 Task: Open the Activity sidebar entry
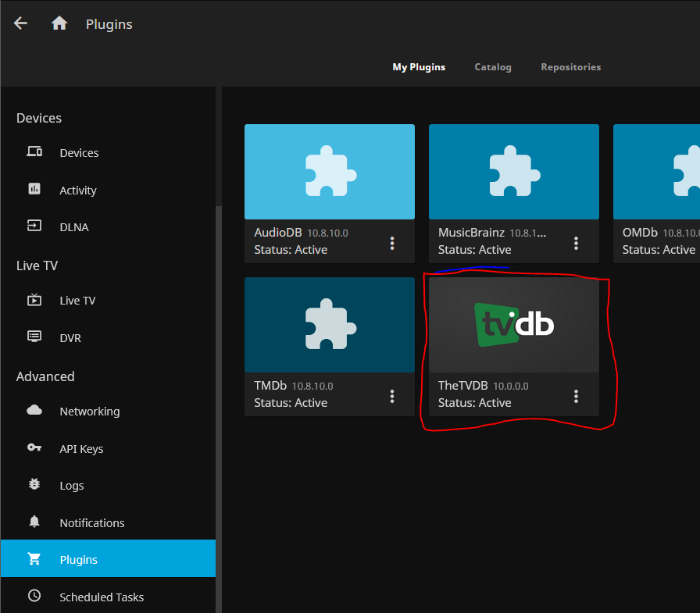click(78, 191)
